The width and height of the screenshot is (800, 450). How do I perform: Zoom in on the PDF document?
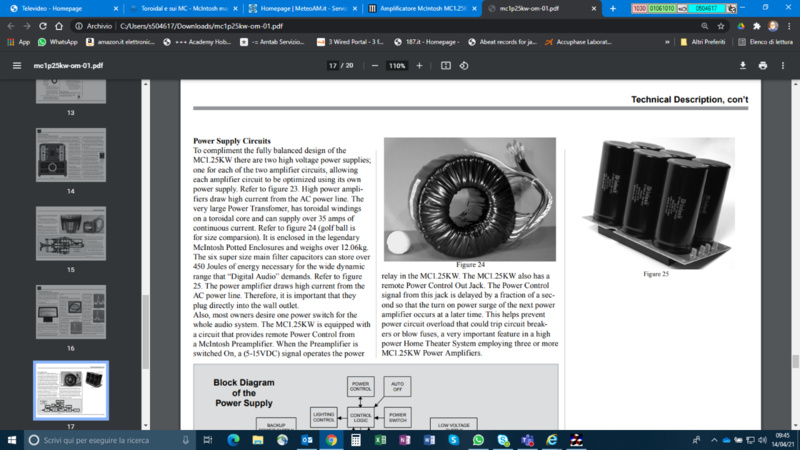coord(419,65)
